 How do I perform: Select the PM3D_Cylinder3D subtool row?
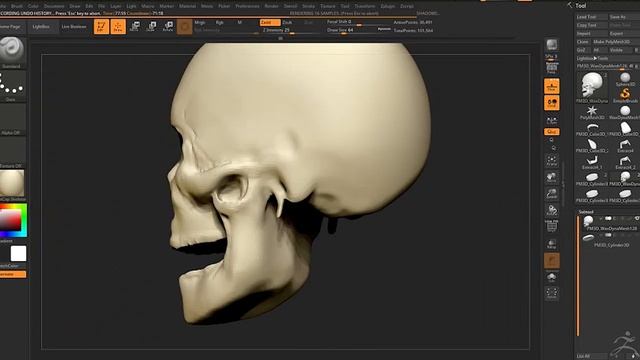tap(609, 241)
